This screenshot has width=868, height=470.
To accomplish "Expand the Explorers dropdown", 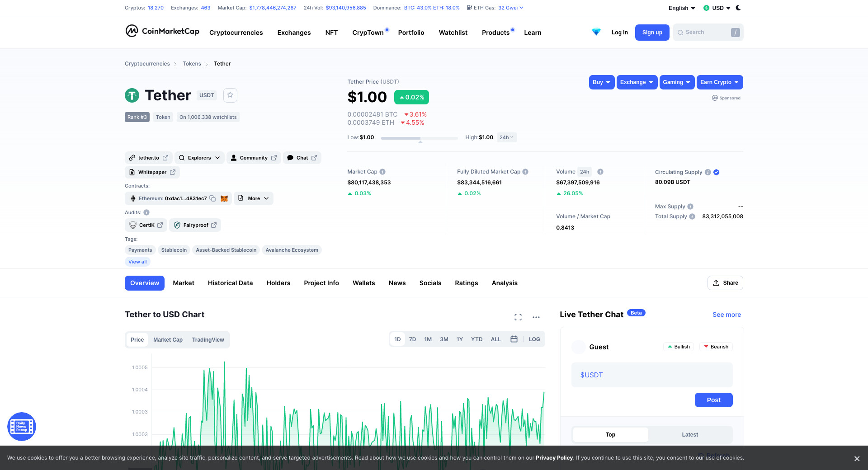I will tap(199, 158).
